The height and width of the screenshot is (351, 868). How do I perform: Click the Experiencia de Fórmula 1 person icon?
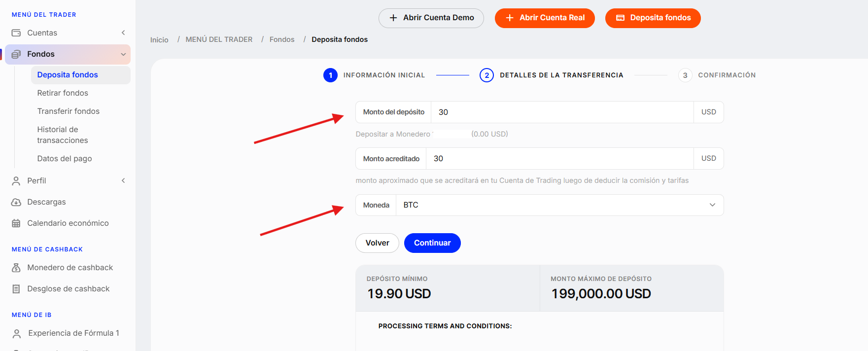click(17, 334)
